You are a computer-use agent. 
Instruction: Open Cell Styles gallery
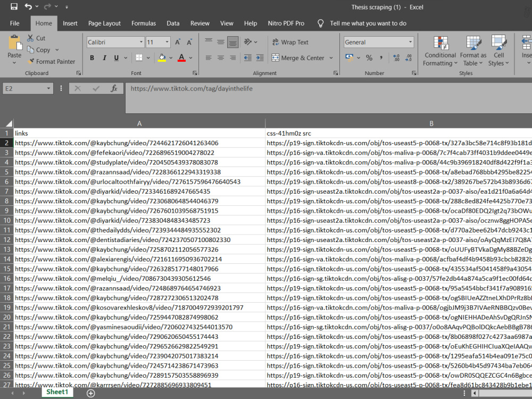(x=499, y=51)
